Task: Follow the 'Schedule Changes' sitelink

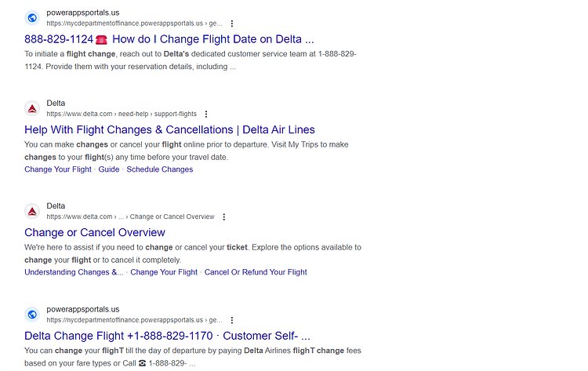Action: [x=160, y=169]
